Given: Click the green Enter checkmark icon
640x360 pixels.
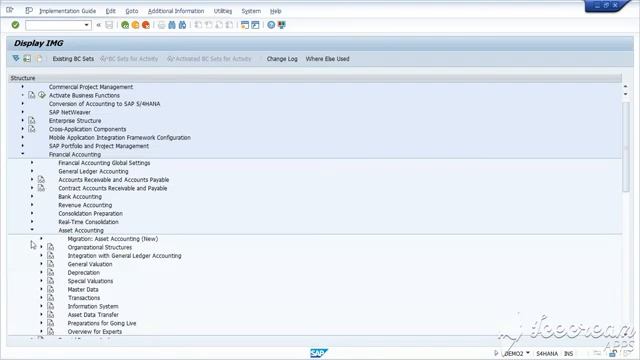Looking at the screenshot, I should [x=15, y=25].
